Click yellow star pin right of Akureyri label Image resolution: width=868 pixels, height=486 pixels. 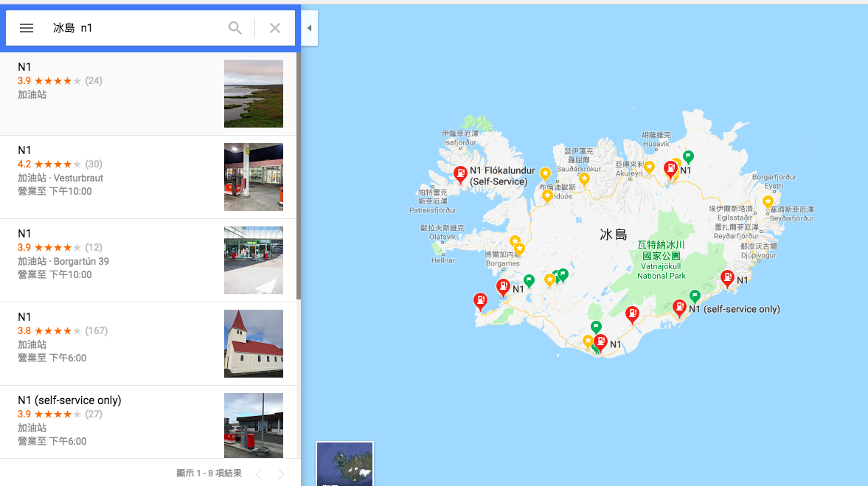pyautogui.click(x=649, y=167)
